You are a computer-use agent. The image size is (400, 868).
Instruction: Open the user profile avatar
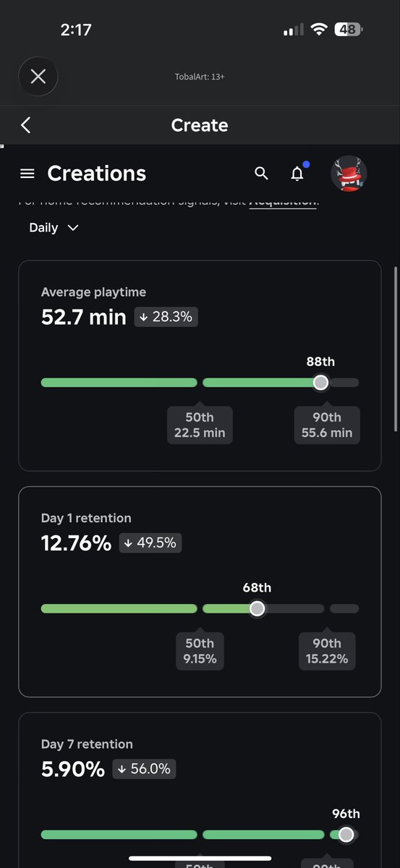[x=349, y=174]
